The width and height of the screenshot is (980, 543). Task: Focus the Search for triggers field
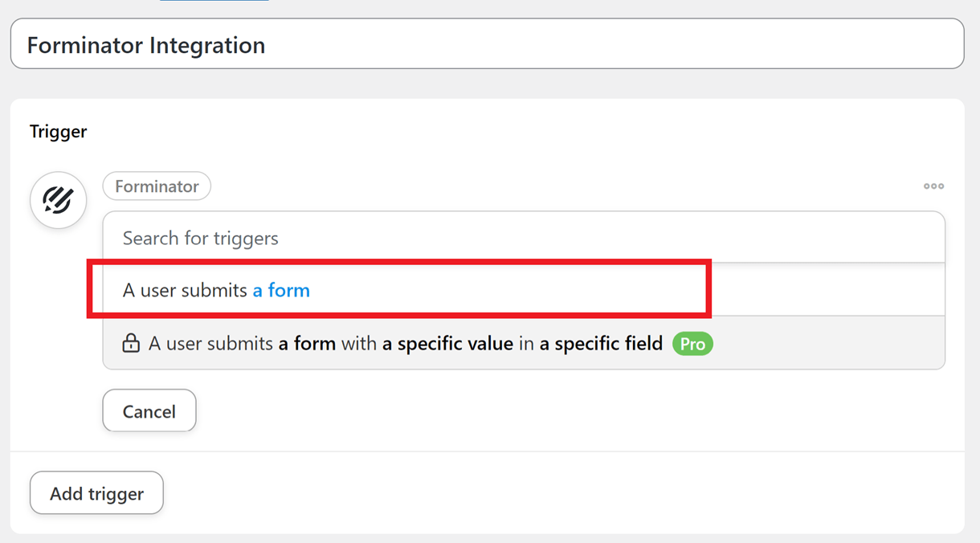click(x=524, y=238)
